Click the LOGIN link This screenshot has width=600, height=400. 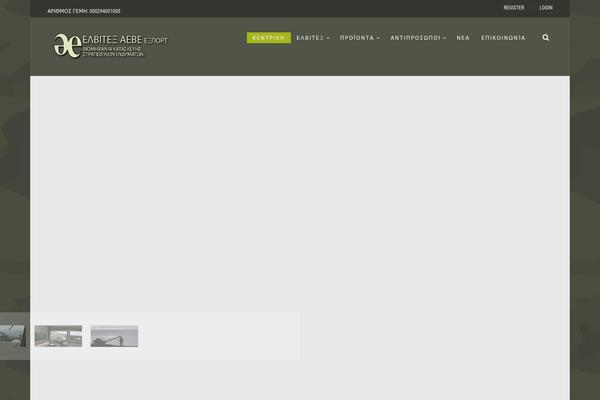pyautogui.click(x=546, y=8)
